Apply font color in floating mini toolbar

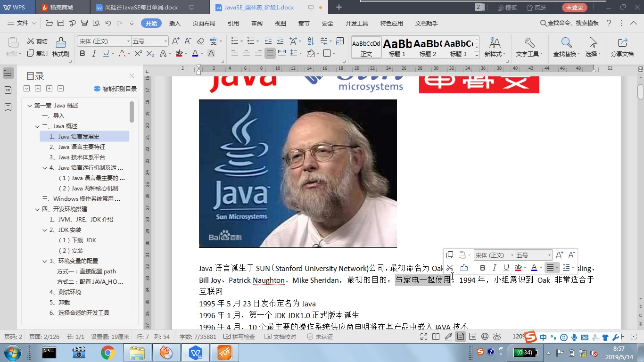534,268
